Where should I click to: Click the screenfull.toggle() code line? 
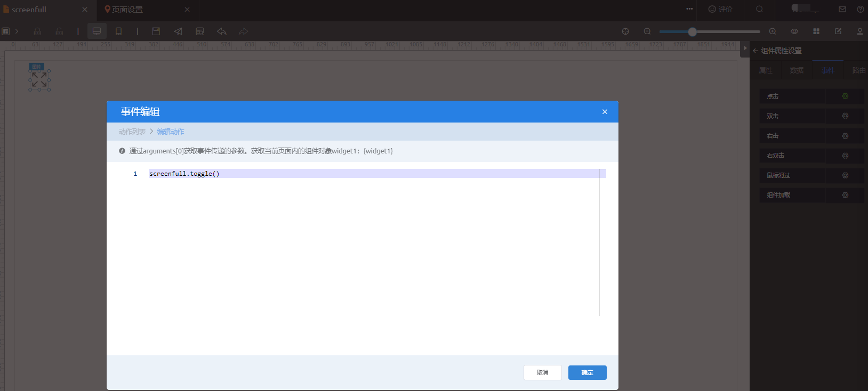click(184, 174)
